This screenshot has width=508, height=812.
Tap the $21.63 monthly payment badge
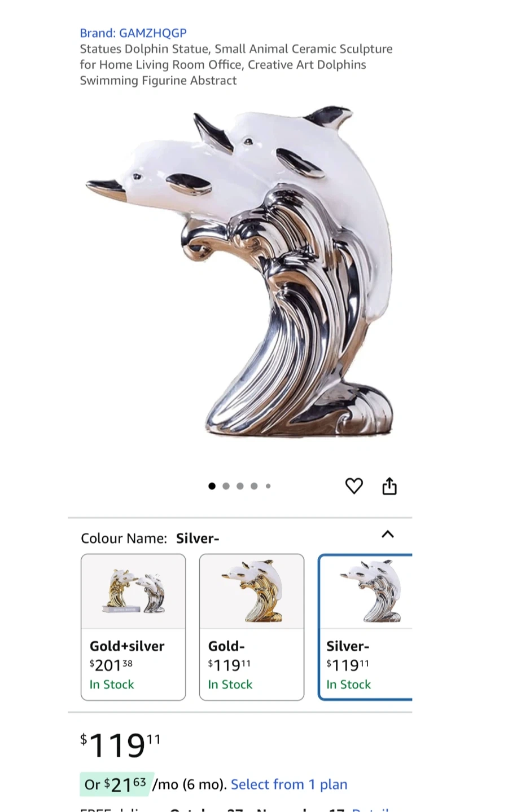tap(115, 784)
